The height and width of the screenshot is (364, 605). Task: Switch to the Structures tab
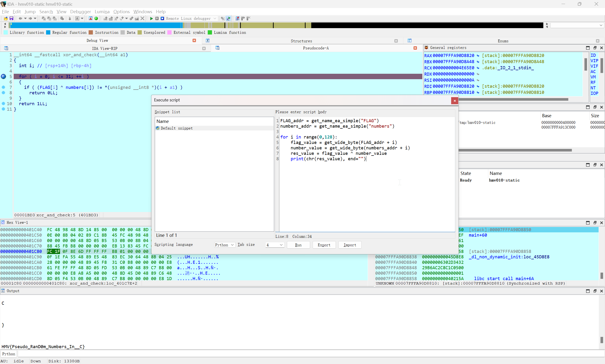(x=301, y=41)
